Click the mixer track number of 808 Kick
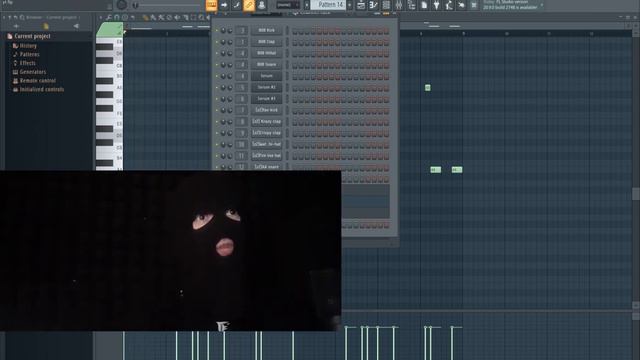This screenshot has width=640, height=360. 242,31
